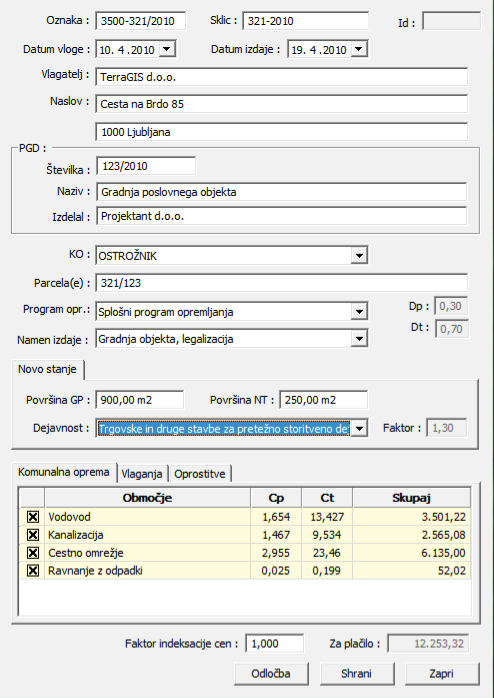Image resolution: width=494 pixels, height=698 pixels.
Task: Click the Skupaj column header
Action: pyautogui.click(x=412, y=498)
